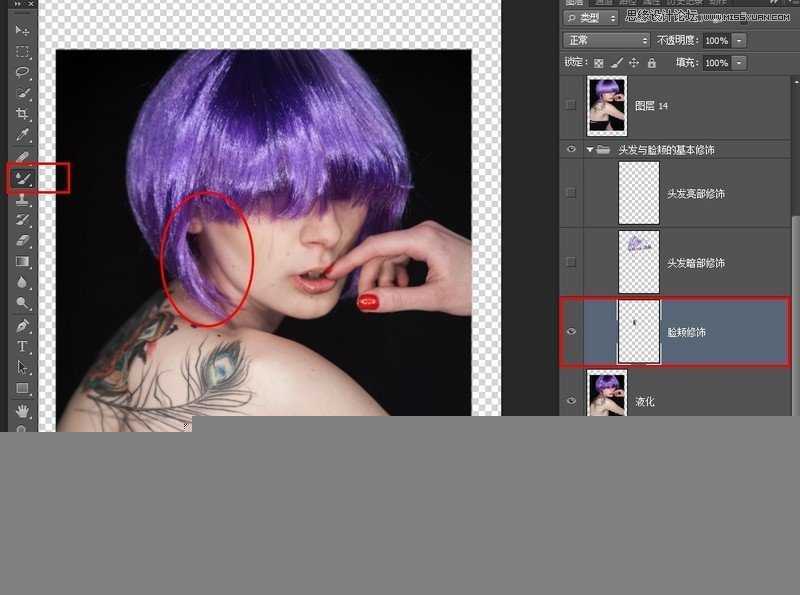Select the Move tool

pyautogui.click(x=22, y=31)
